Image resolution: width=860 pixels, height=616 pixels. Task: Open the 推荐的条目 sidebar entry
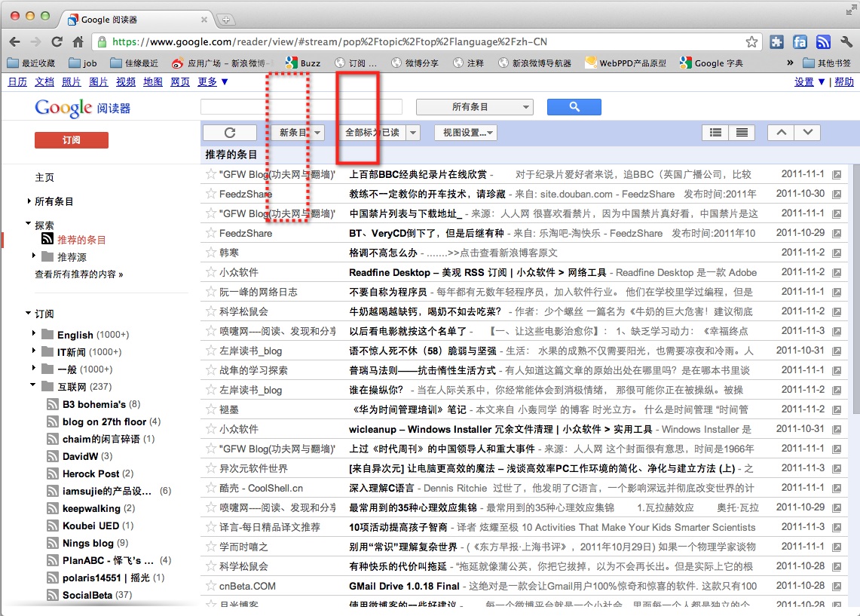pyautogui.click(x=81, y=240)
